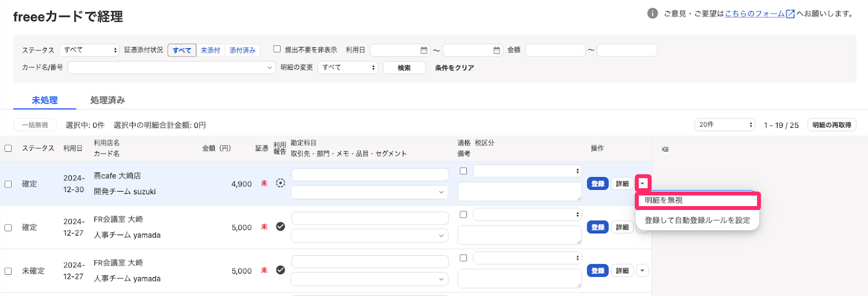This screenshot has height=296, width=868.
Task: Click the 明細の再取得 button
Action: (x=832, y=125)
